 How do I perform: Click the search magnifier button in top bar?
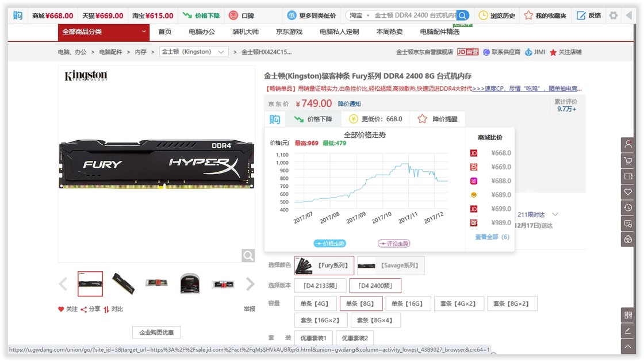pyautogui.click(x=462, y=16)
